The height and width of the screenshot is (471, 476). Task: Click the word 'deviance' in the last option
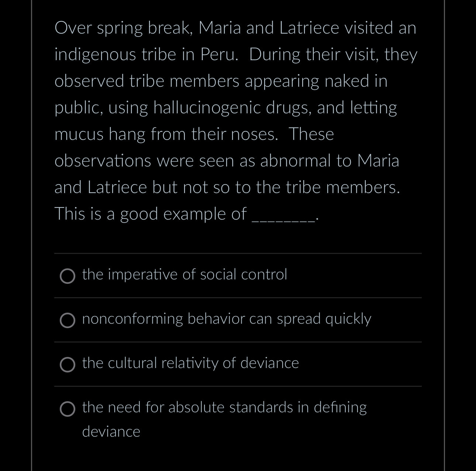pos(111,431)
